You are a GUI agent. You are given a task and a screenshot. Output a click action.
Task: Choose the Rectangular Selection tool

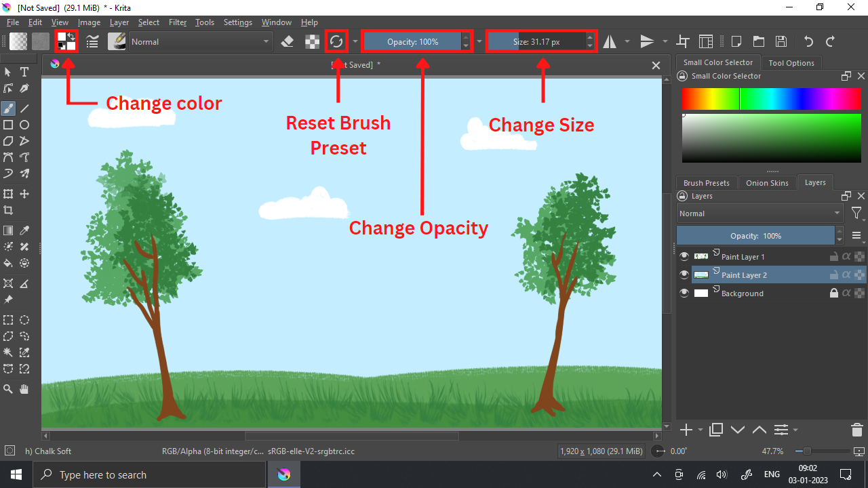[x=8, y=320]
